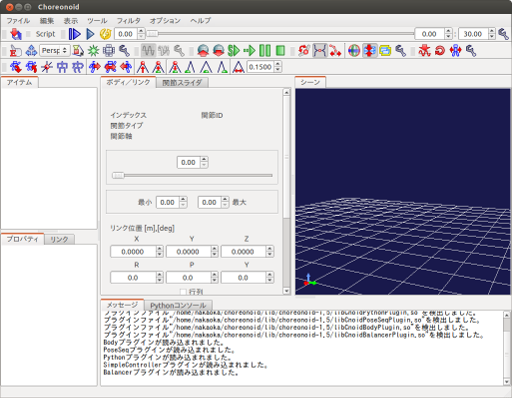The image size is (512, 398).
Task: Decrease the Z link position spinbox
Action: [270, 254]
